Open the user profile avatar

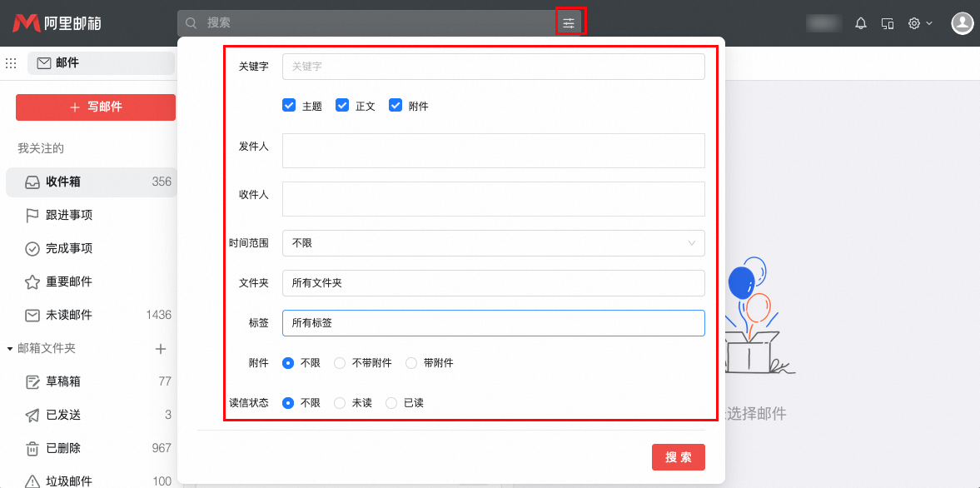click(963, 23)
